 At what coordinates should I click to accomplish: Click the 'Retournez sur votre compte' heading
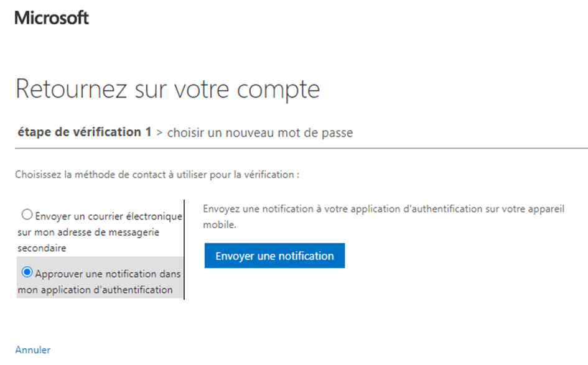point(167,89)
